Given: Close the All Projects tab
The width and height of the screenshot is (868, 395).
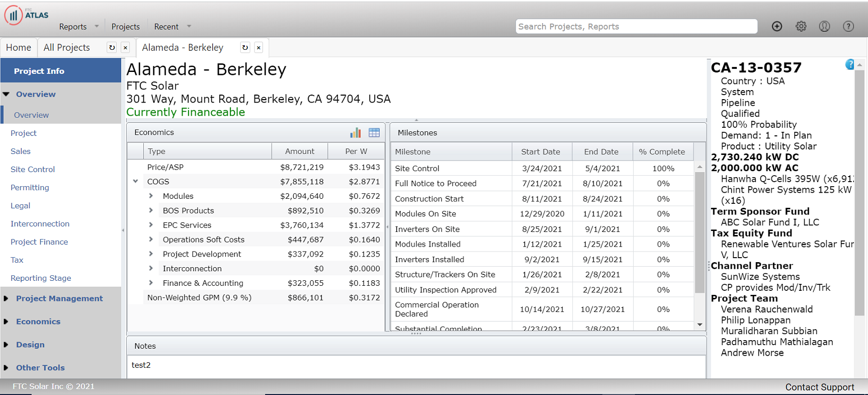Looking at the screenshot, I should [125, 47].
